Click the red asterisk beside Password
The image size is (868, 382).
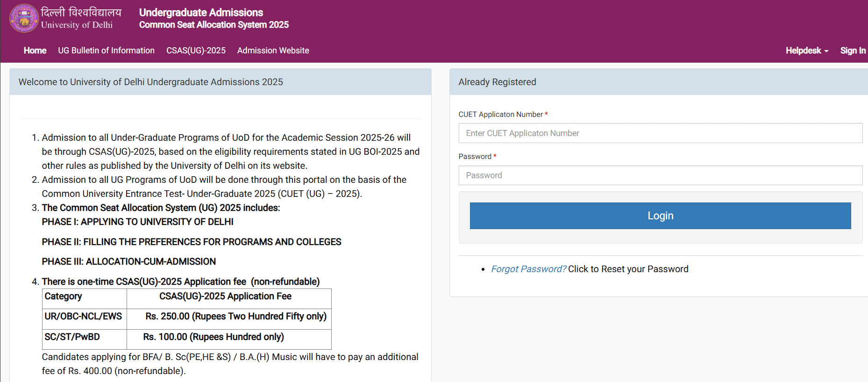tap(495, 156)
